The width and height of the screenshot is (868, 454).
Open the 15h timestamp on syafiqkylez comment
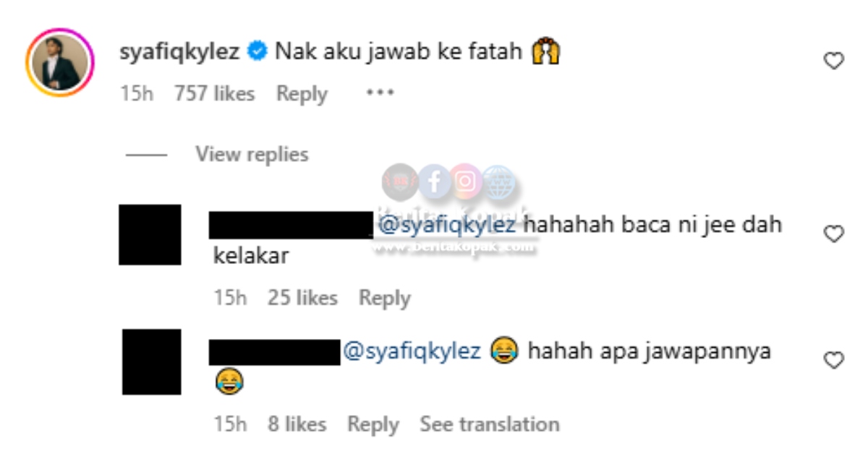coord(137,94)
